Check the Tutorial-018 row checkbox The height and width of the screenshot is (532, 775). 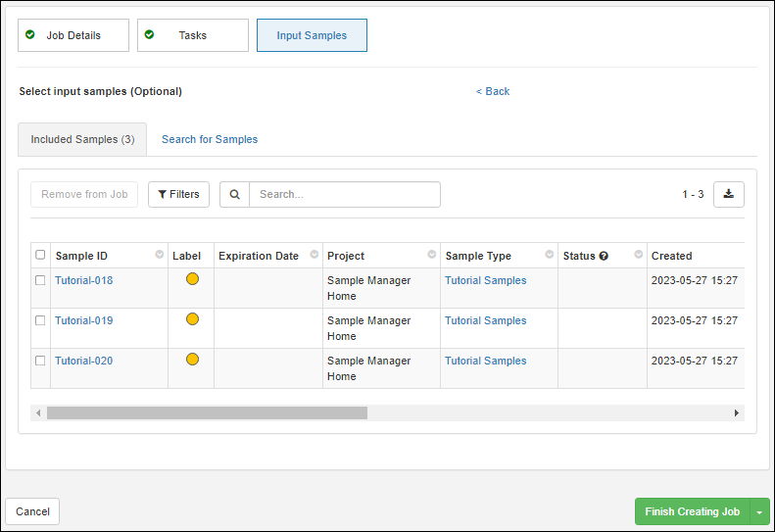(40, 280)
